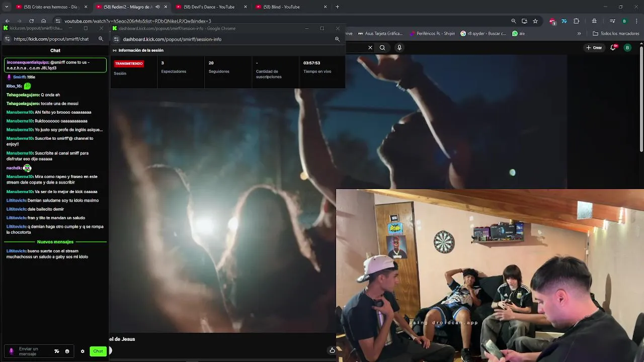The width and height of the screenshot is (644, 362).
Task: Click site-info icon in dashboard window
Action: tap(116, 39)
